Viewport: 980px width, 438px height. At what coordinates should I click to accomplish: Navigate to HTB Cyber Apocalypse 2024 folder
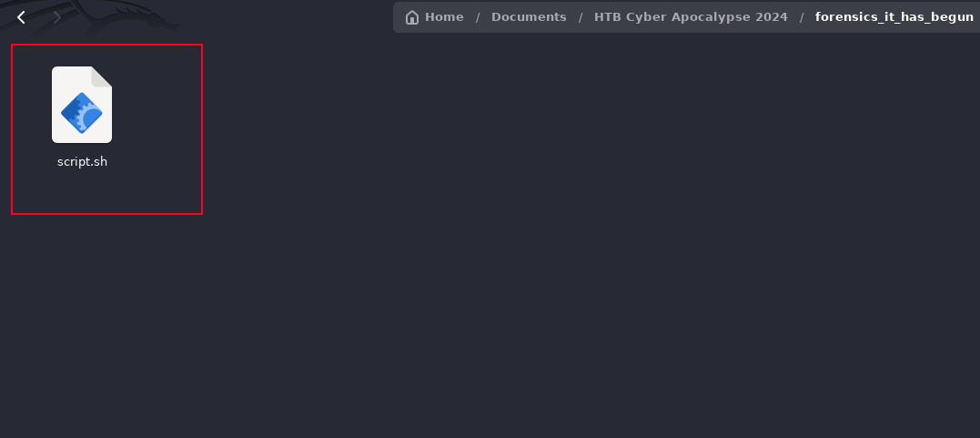691,17
